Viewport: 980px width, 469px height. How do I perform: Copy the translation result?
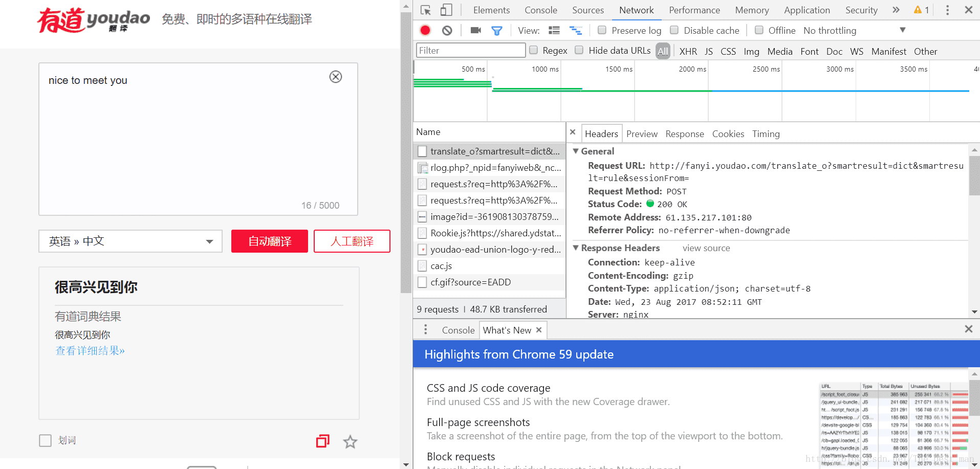point(323,441)
